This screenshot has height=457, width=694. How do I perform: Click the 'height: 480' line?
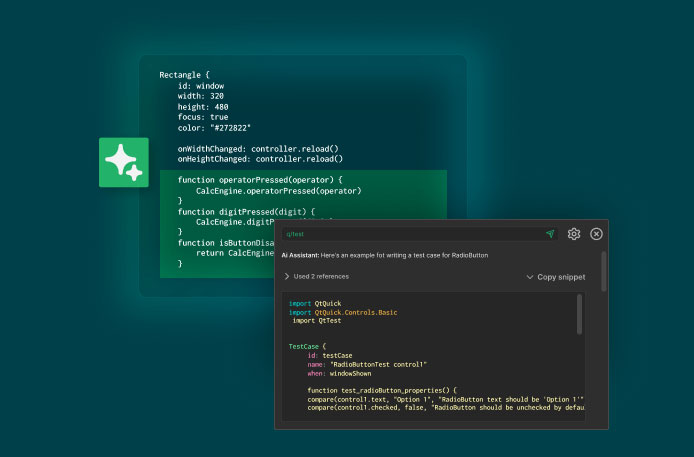(x=203, y=107)
